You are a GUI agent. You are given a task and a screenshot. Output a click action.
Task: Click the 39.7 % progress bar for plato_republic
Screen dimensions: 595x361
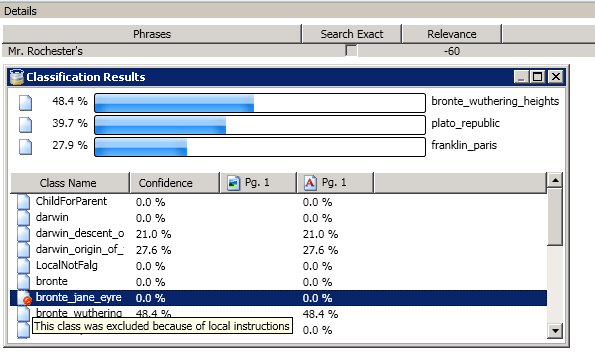tap(260, 125)
